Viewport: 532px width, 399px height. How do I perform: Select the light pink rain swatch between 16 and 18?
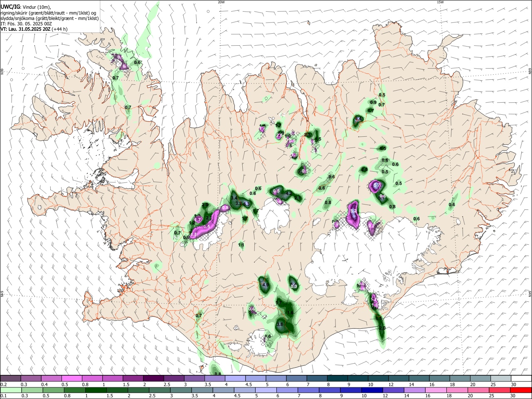[436, 390]
